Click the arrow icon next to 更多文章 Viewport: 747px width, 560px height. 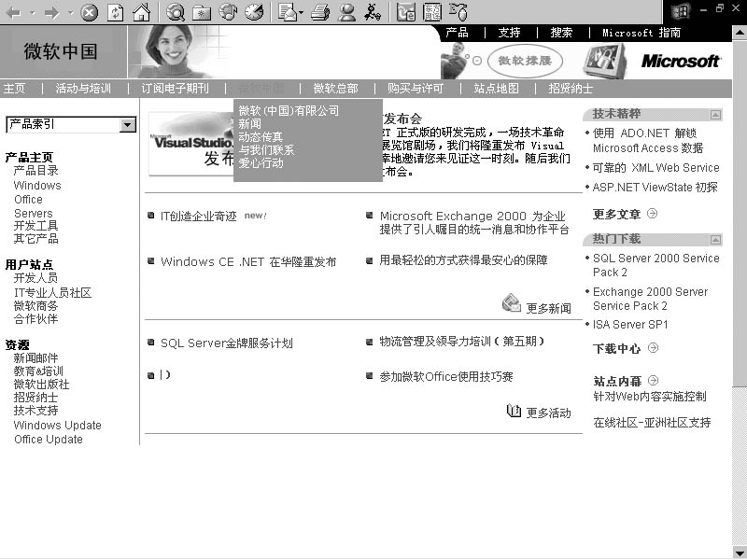652,214
